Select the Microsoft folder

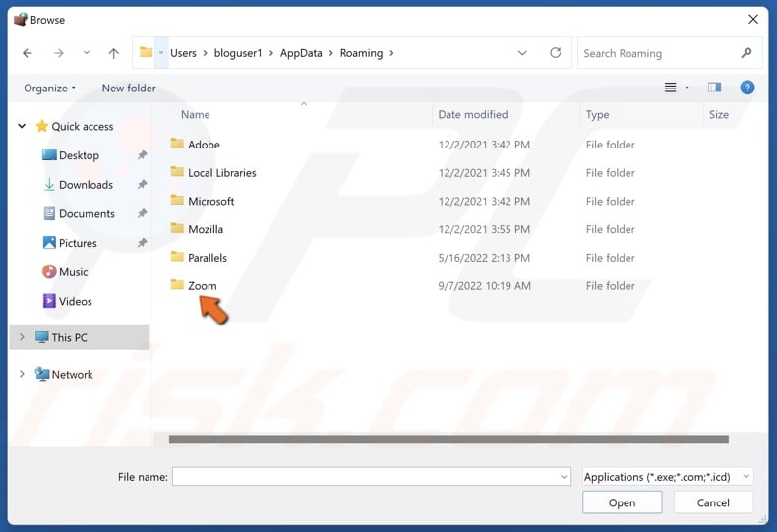[x=211, y=202]
